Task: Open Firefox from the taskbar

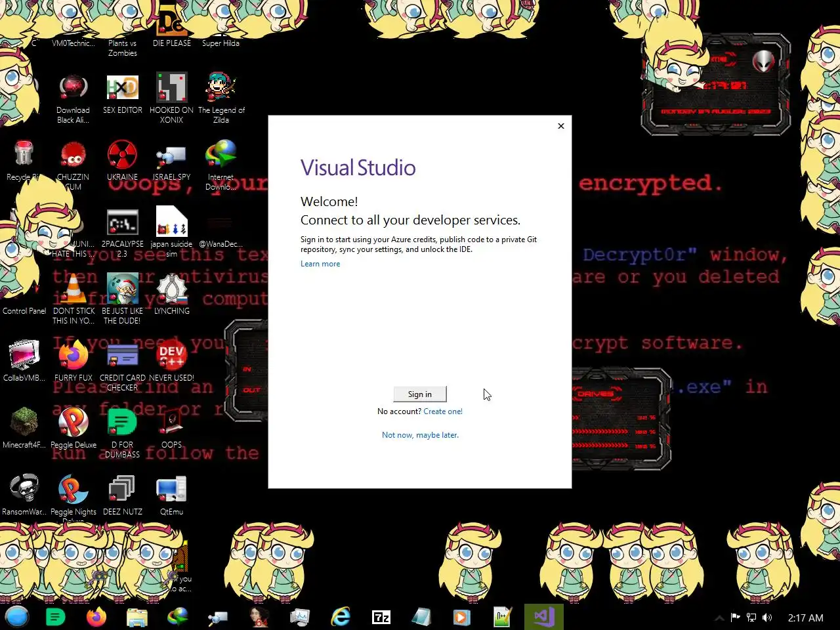Action: [96, 617]
